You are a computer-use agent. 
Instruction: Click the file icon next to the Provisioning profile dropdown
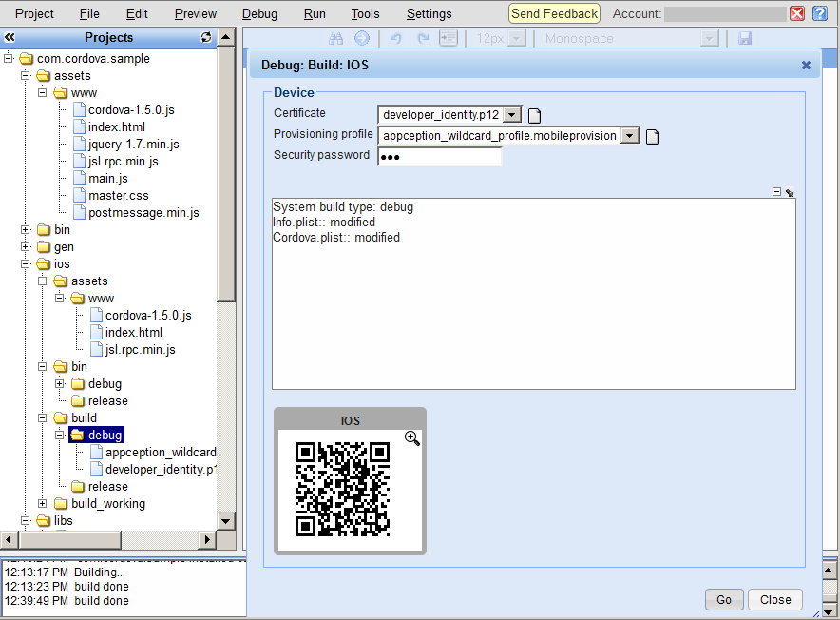pos(652,137)
